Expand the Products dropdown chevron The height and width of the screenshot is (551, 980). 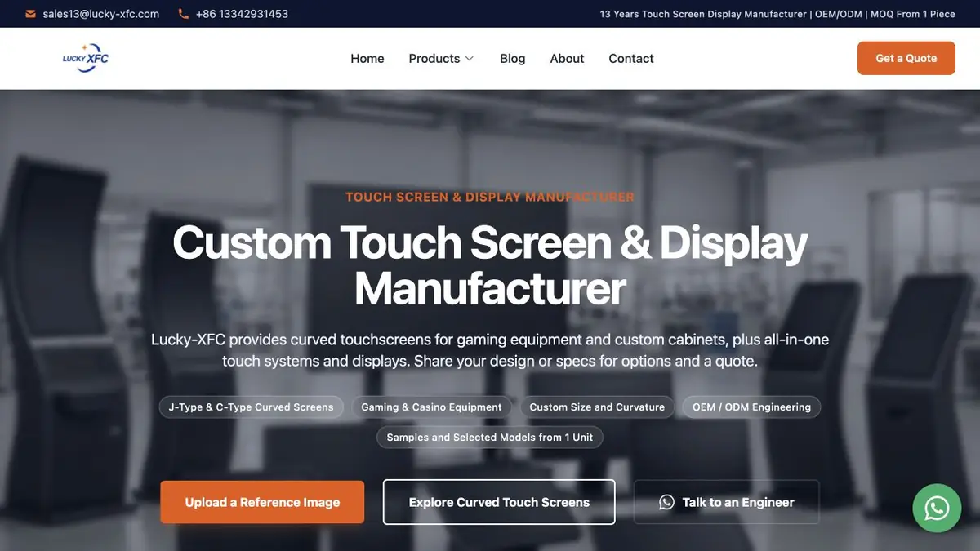(x=470, y=59)
